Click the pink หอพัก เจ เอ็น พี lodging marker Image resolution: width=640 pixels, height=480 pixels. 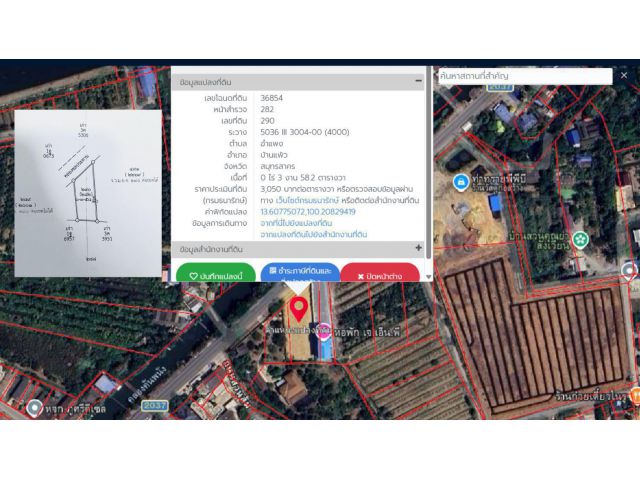(324, 331)
